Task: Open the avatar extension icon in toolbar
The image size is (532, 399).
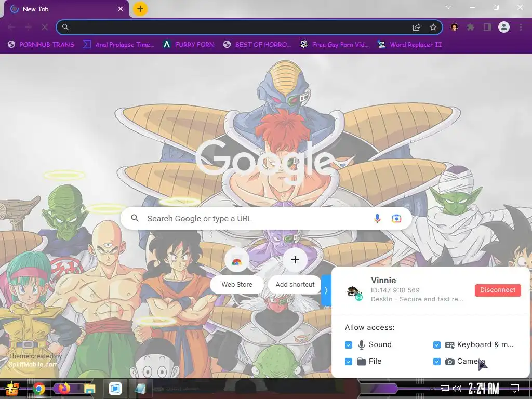Action: pos(454,27)
